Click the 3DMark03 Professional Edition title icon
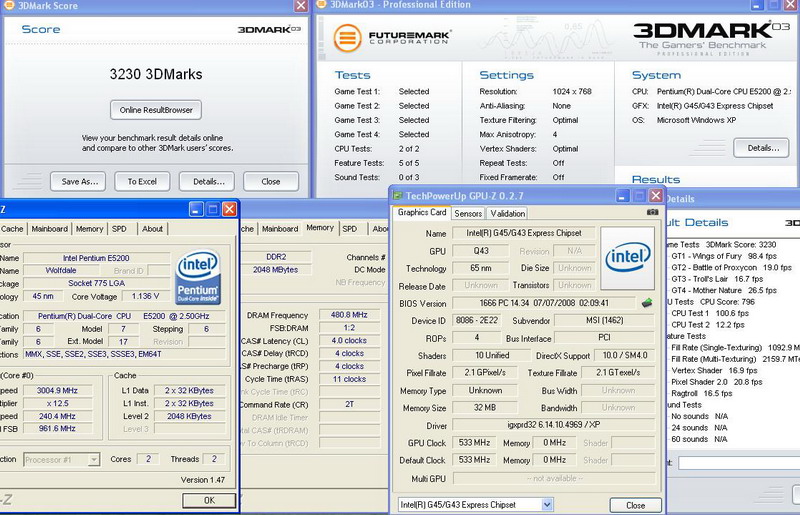Viewport: 800px width, 515px height. coord(321,5)
